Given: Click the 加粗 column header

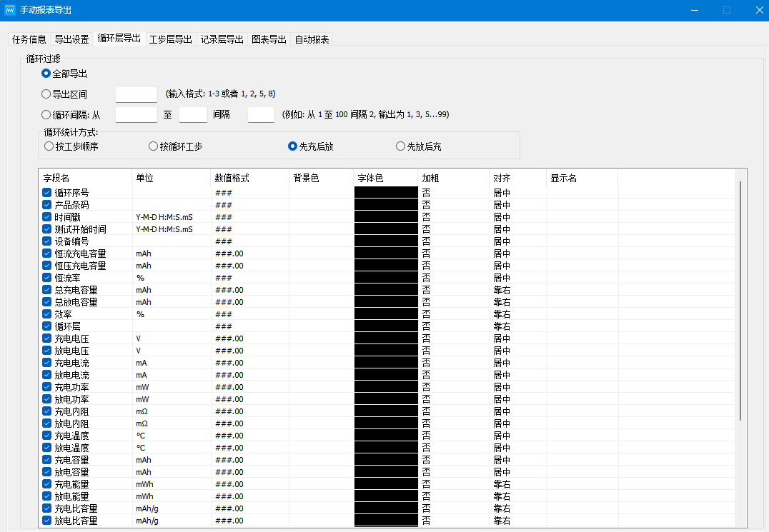Looking at the screenshot, I should (x=454, y=178).
